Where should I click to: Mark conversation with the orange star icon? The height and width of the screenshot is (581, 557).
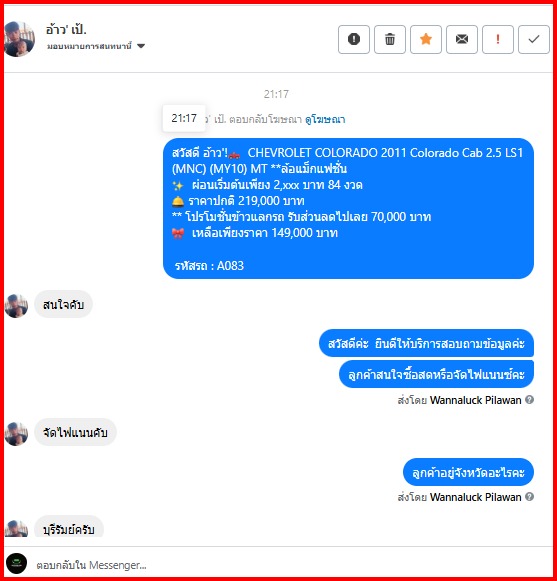426,39
